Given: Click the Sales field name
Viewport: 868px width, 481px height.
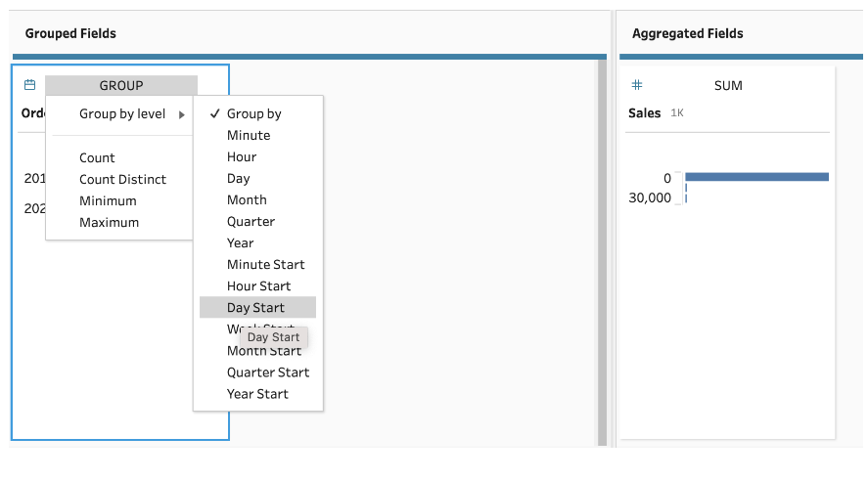Looking at the screenshot, I should 644,112.
